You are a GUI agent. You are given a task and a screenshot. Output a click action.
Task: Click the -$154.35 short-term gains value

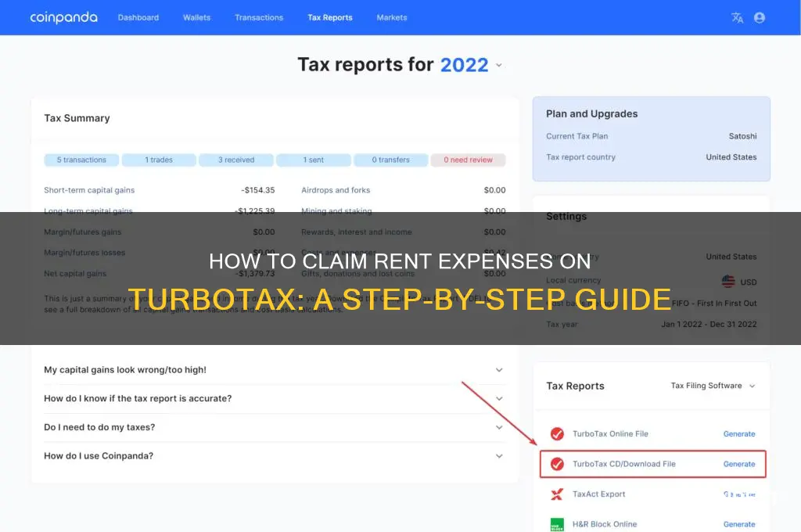258,190
